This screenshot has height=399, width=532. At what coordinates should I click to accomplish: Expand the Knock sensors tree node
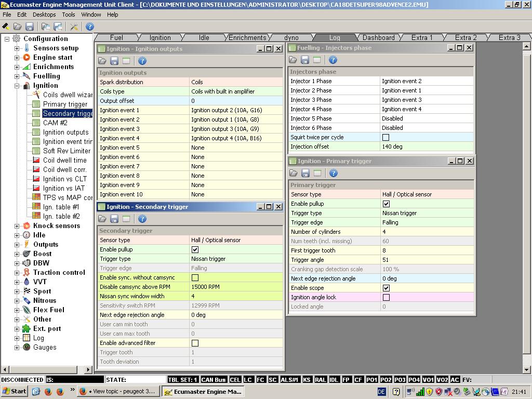click(x=17, y=226)
